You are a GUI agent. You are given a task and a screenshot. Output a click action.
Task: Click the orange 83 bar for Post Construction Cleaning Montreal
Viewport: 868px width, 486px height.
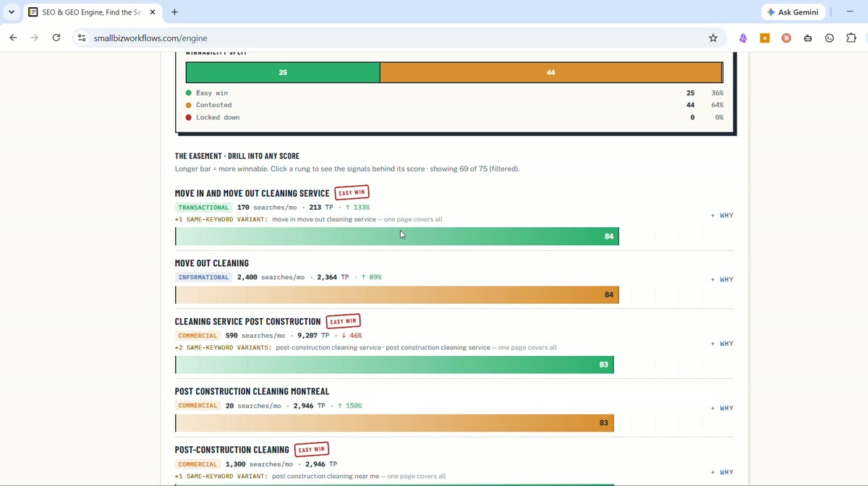pos(394,423)
